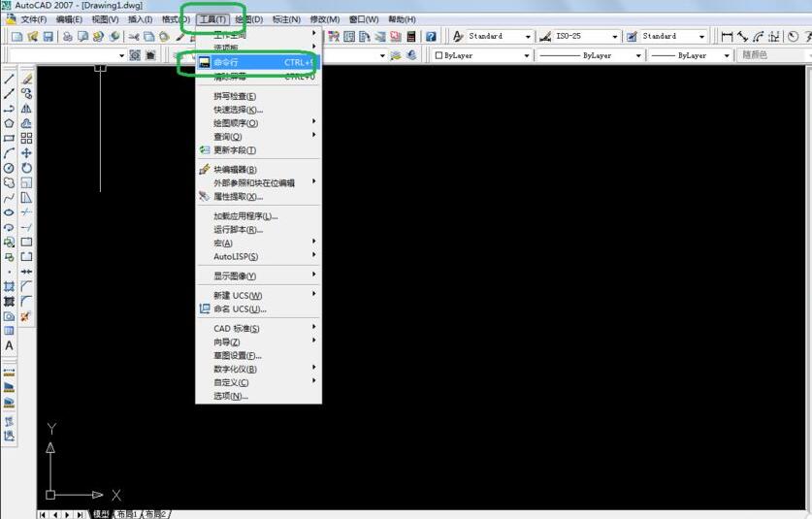Select the Revision Cloud tool
This screenshot has height=519, width=812.
(9, 182)
